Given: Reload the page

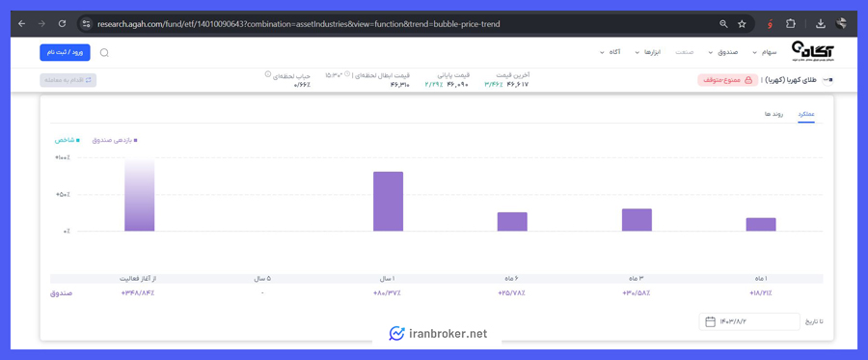Looking at the screenshot, I should pyautogui.click(x=62, y=24).
